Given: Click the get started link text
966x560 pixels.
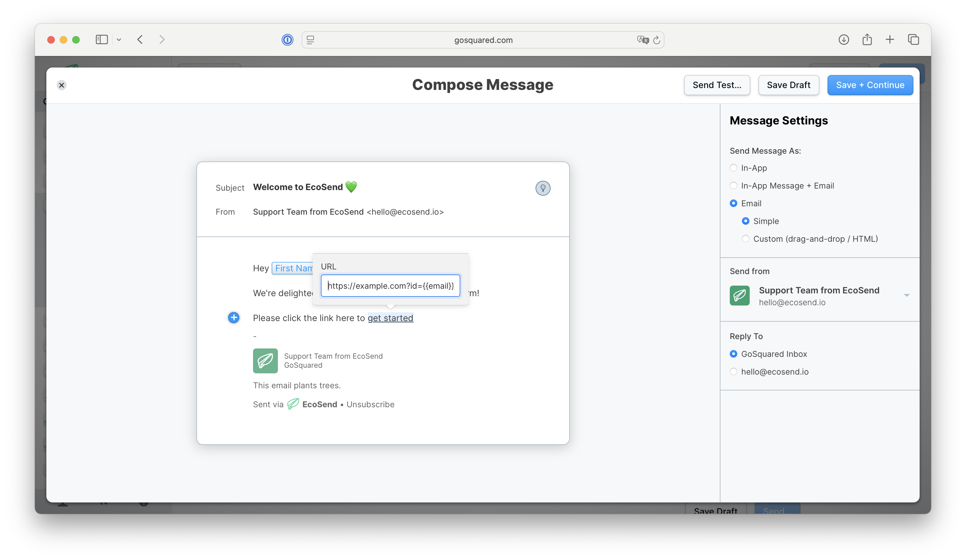Looking at the screenshot, I should [390, 318].
